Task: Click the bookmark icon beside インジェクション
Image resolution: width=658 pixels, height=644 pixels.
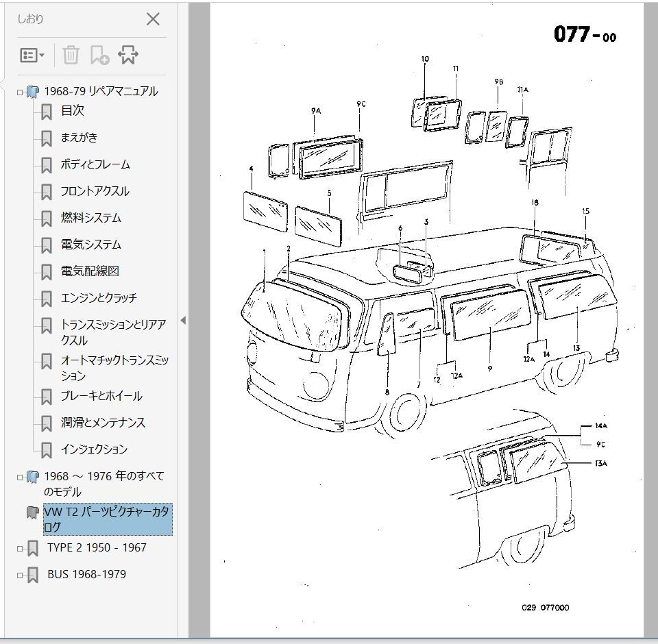Action: coord(46,451)
